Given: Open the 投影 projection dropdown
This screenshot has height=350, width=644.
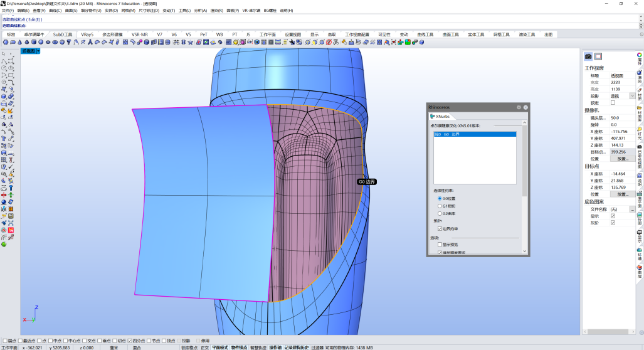Looking at the screenshot, I should tap(632, 96).
